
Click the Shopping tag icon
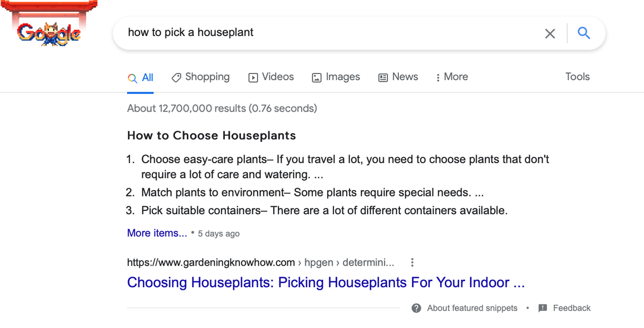point(176,77)
